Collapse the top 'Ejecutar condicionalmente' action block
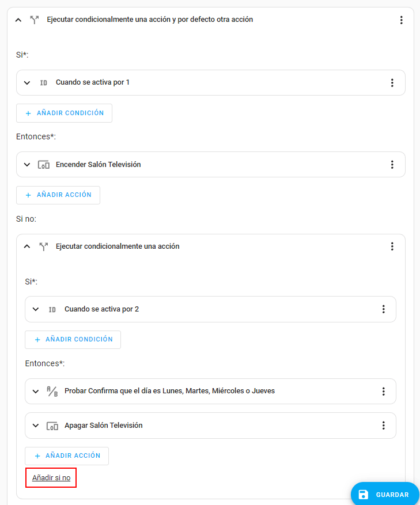The image size is (420, 505). tap(18, 20)
